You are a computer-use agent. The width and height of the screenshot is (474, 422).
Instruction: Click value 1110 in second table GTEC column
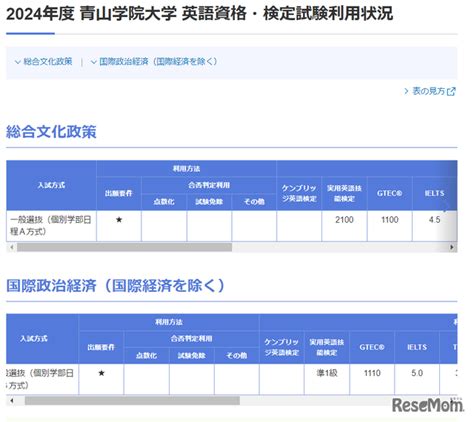tap(372, 373)
